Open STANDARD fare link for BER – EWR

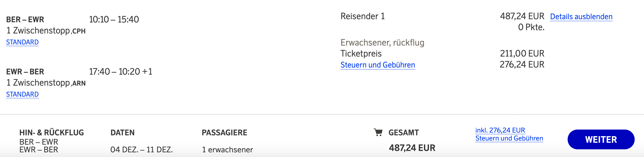coord(22,42)
